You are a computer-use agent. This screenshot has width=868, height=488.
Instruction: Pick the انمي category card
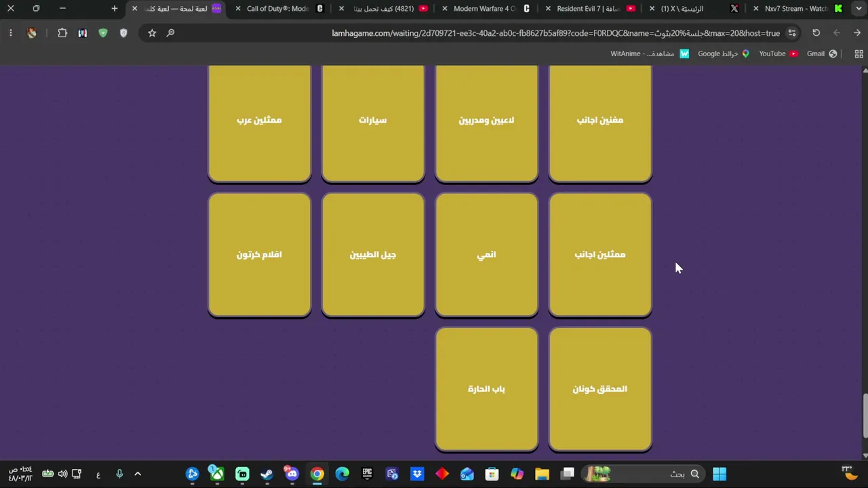pos(486,255)
